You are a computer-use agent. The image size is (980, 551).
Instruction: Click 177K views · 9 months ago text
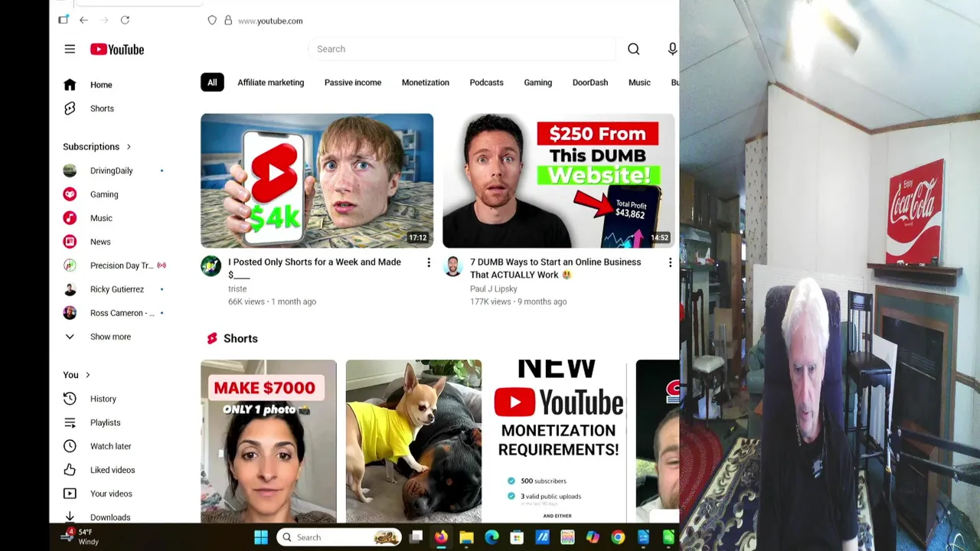click(x=518, y=302)
